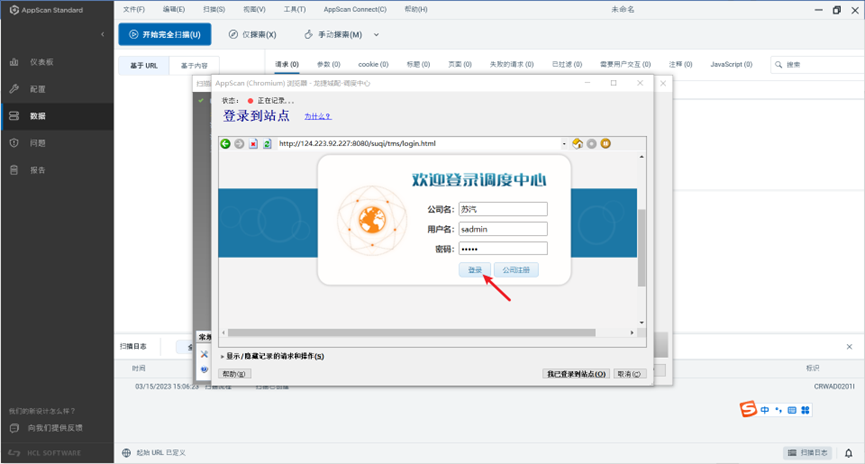
Task: Open the AppScan Connect(C) menu
Action: (355, 9)
